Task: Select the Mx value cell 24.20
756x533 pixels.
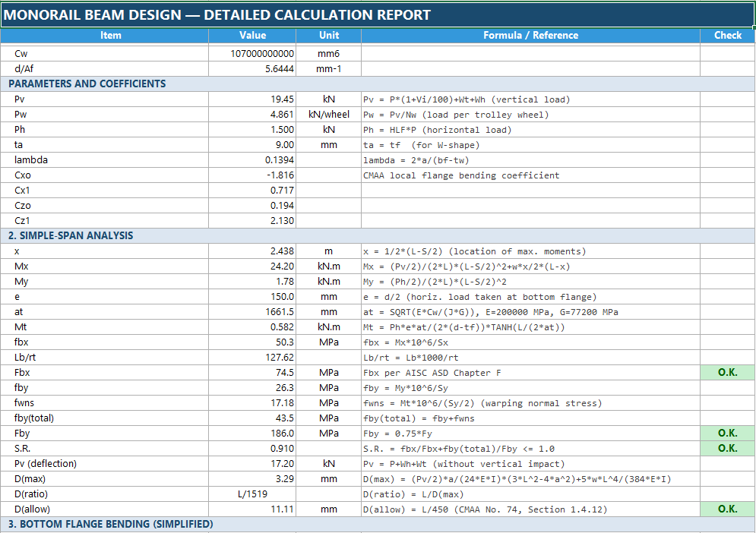Action: [252, 266]
